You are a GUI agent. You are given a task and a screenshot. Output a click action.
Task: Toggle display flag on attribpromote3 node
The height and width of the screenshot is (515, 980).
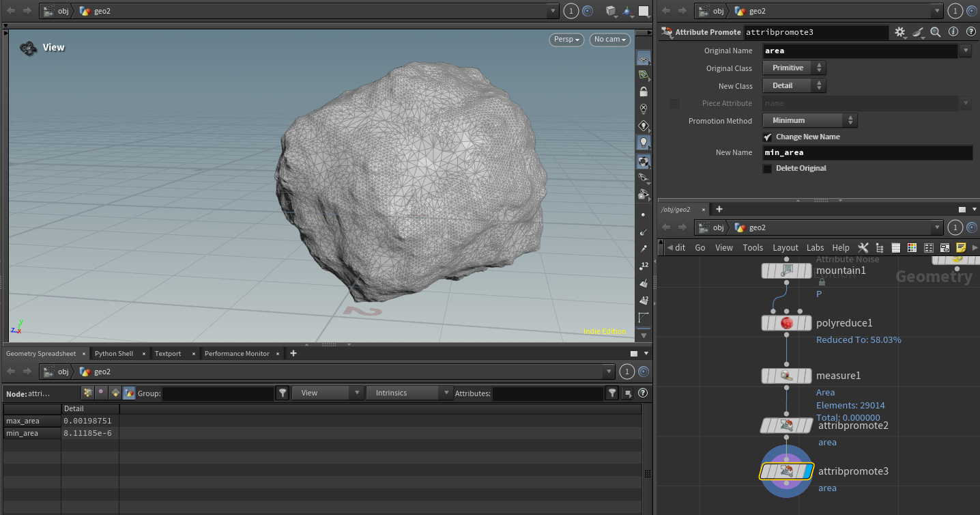click(x=806, y=471)
